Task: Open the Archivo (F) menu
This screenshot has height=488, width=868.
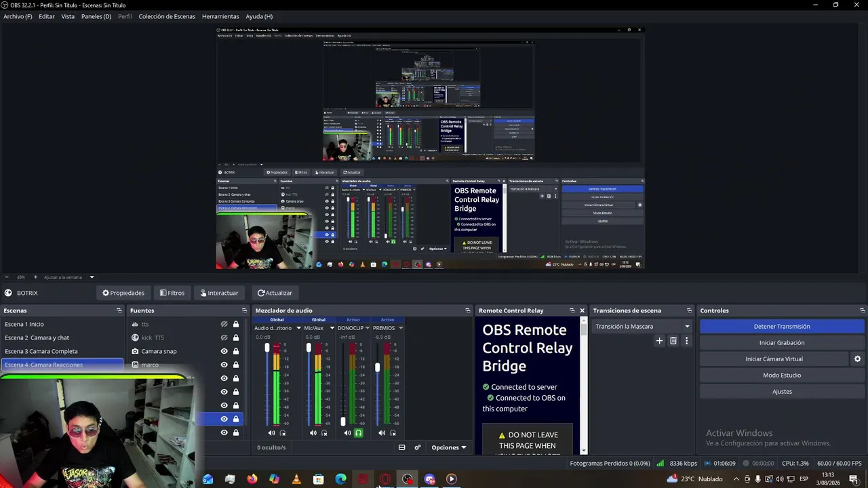Action: point(18,16)
